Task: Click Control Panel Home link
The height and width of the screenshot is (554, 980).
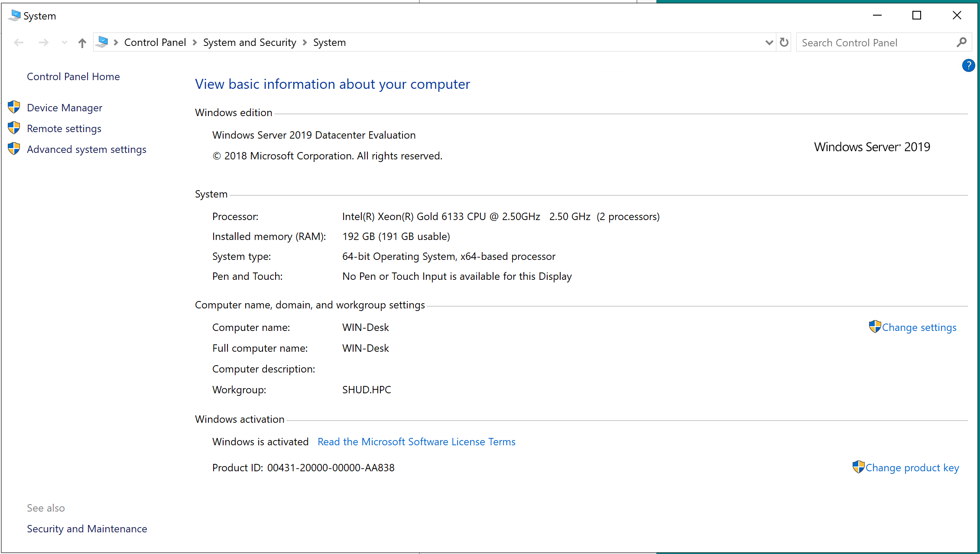Action: click(73, 75)
